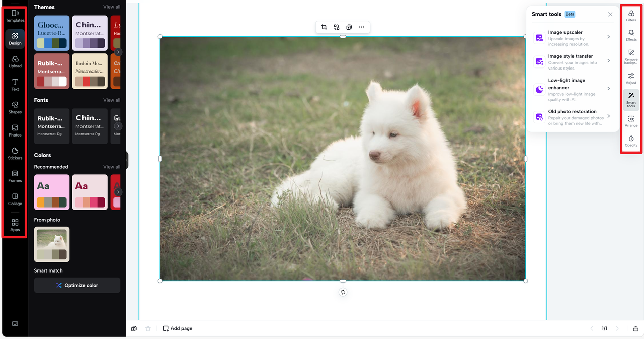The height and width of the screenshot is (339, 644).
Task: Close the Smart tools panel
Action: tap(610, 14)
